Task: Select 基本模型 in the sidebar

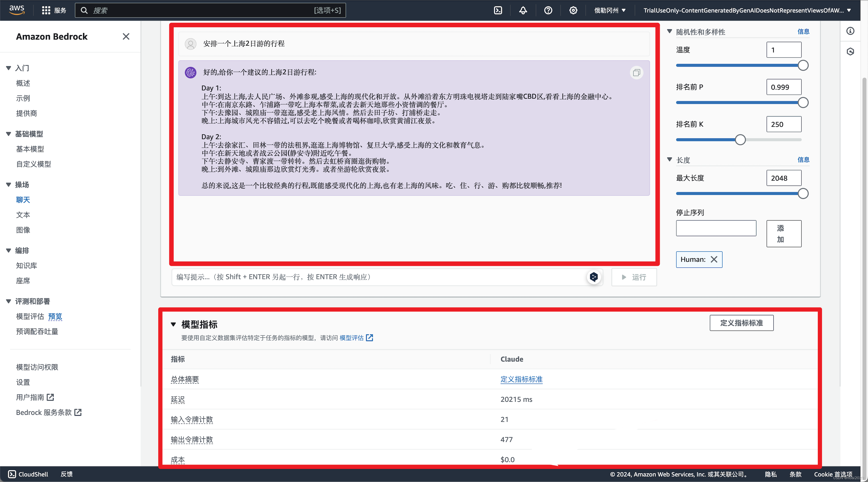Action: coord(30,149)
